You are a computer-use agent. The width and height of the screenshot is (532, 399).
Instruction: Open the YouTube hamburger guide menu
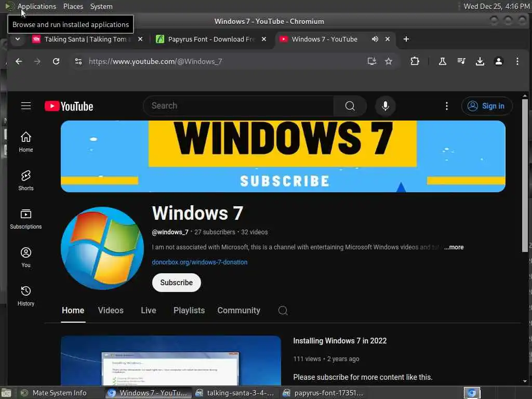click(26, 106)
